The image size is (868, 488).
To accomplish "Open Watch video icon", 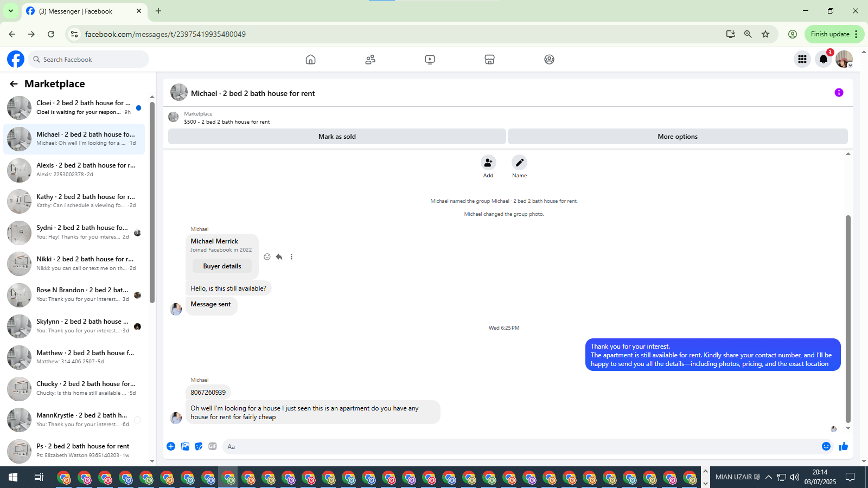I will (430, 60).
